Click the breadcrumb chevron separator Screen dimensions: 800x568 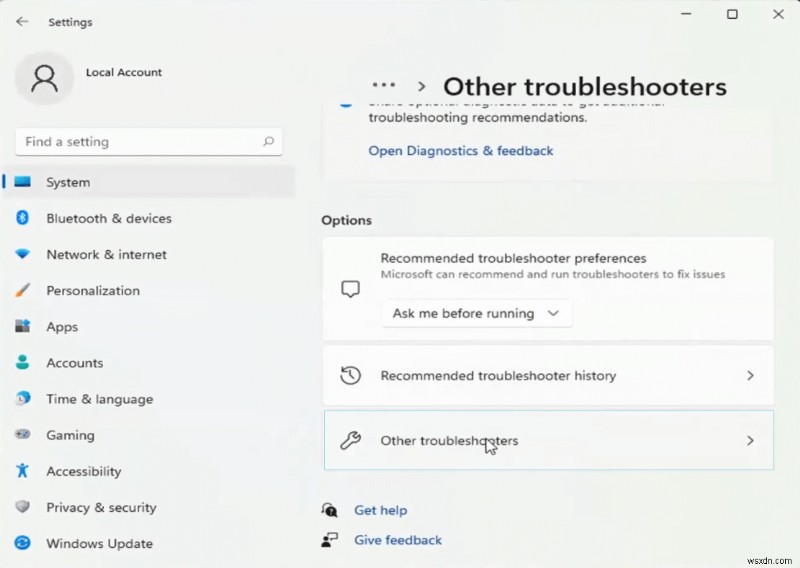coord(421,86)
